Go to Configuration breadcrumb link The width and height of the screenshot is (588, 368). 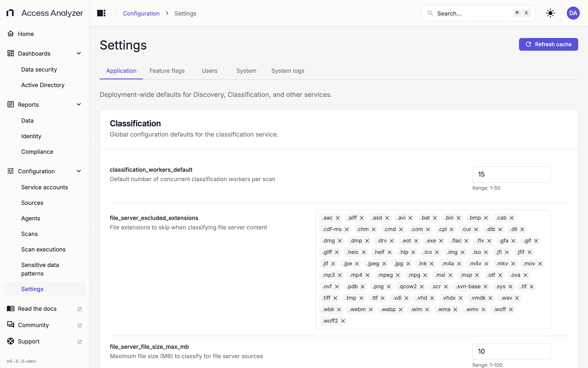point(141,13)
